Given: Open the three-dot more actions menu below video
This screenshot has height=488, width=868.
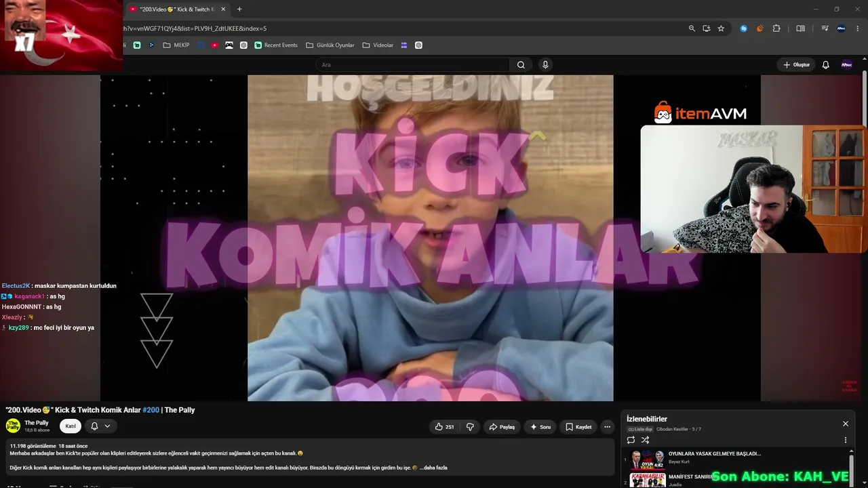Looking at the screenshot, I should click(607, 427).
